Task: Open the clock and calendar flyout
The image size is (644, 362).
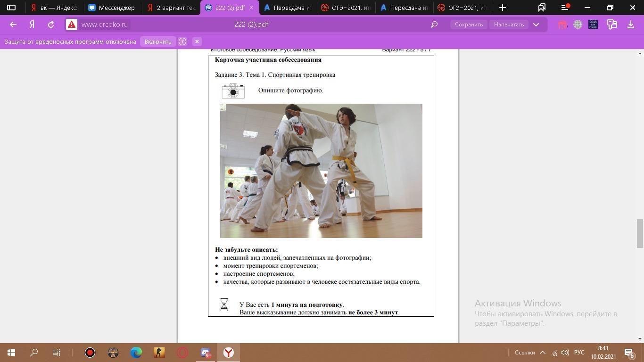Action: pos(603,353)
